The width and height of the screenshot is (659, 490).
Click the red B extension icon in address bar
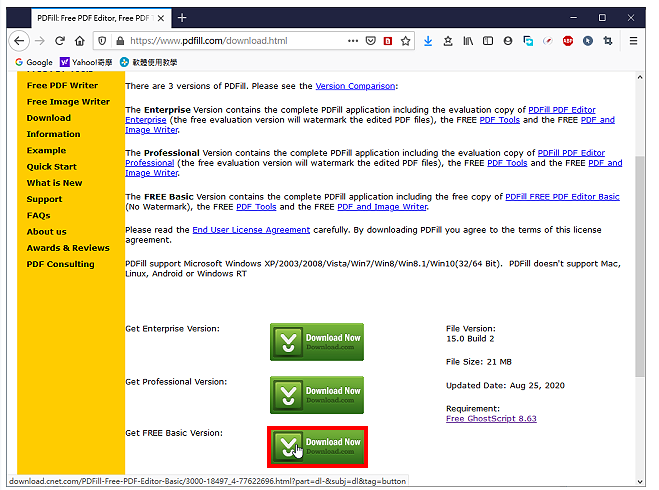coord(388,41)
